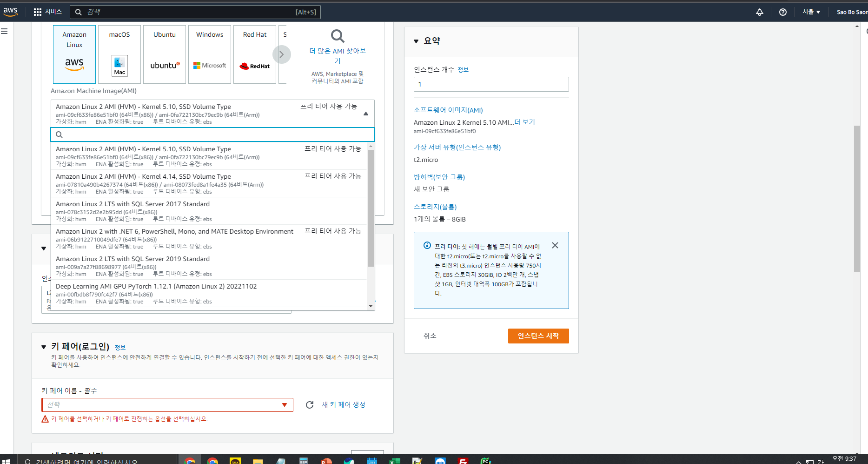Click the AWS logo home icon
The height and width of the screenshot is (464, 868).
coord(10,12)
